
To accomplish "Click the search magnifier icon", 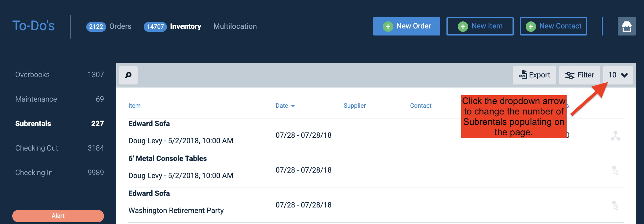I will click(x=128, y=75).
